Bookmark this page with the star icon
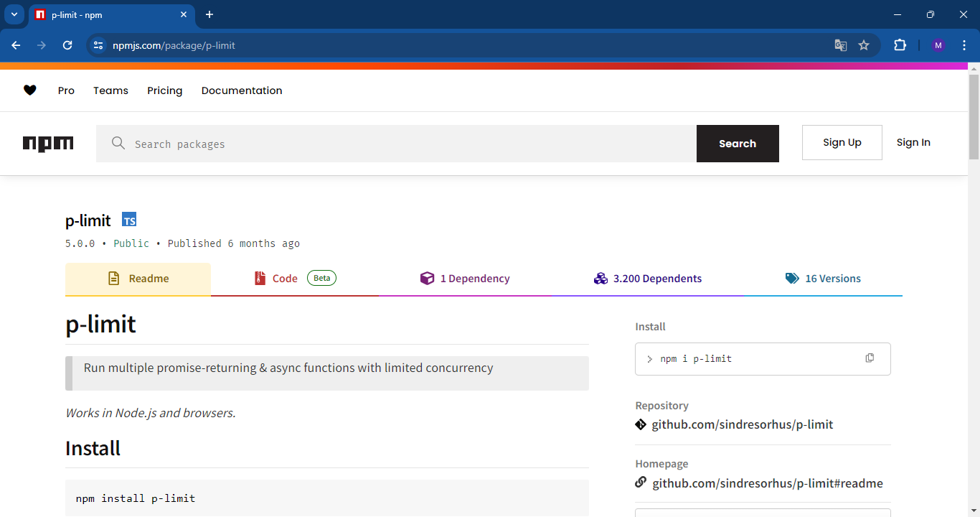 tap(864, 45)
